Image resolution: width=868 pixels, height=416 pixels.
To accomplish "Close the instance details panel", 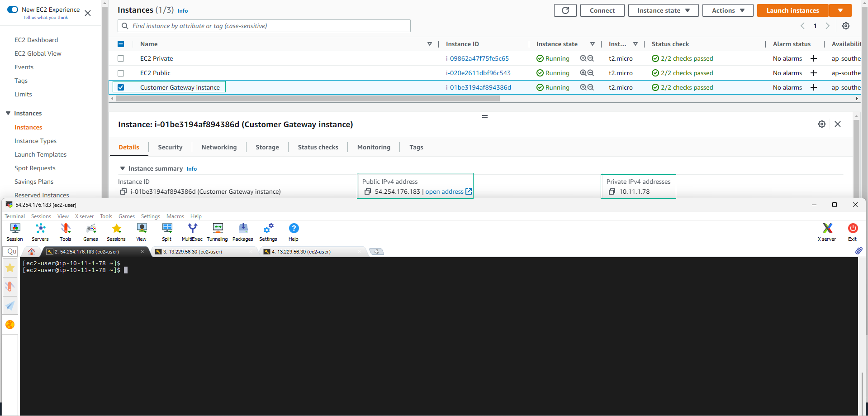I will (x=838, y=124).
